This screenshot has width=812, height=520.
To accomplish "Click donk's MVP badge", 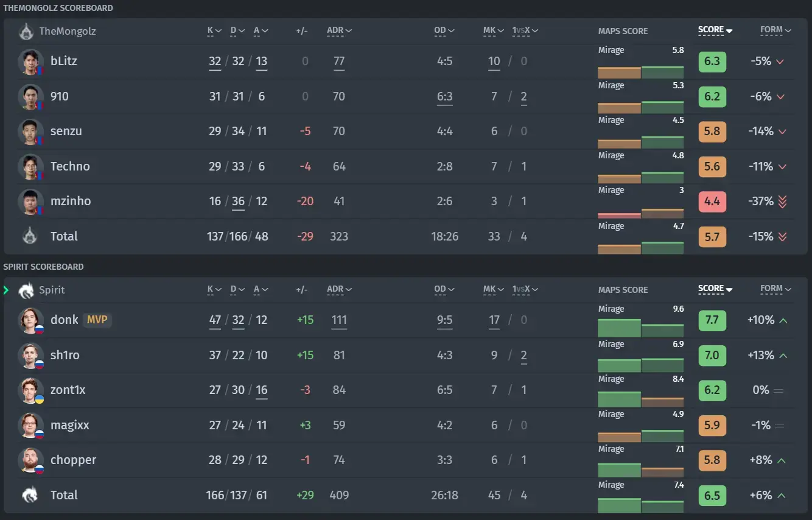I will click(x=97, y=320).
